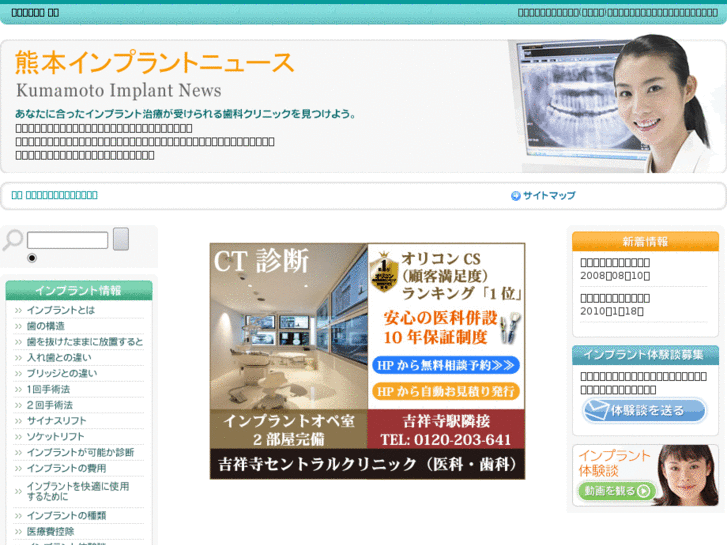
Task: Click the dentist woman header photo
Action: pos(661,104)
